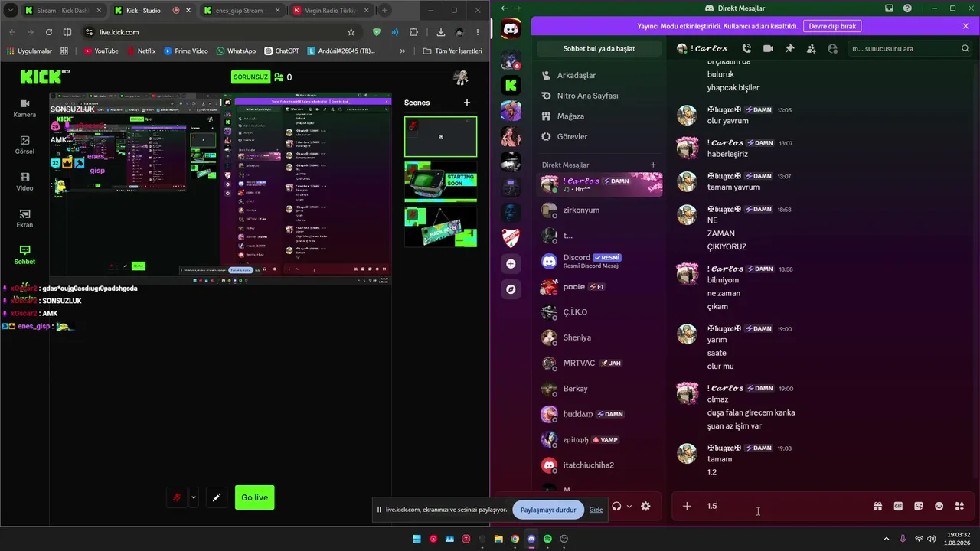Start a video call with Carlos
The width and height of the screenshot is (980, 551).
768,48
